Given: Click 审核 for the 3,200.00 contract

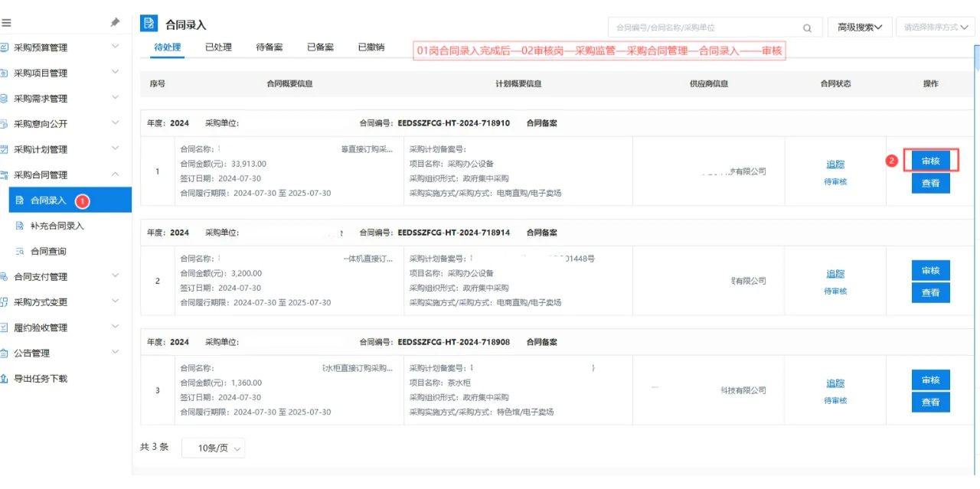Looking at the screenshot, I should point(930,270).
